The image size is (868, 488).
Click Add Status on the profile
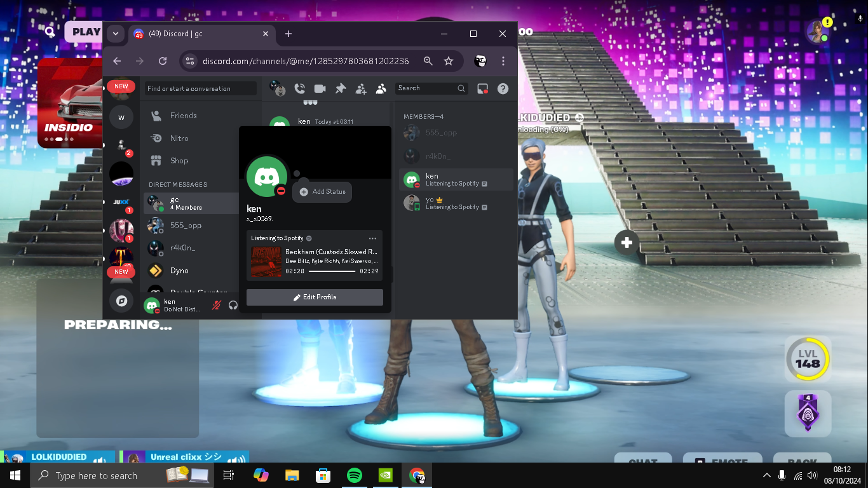pyautogui.click(x=323, y=192)
